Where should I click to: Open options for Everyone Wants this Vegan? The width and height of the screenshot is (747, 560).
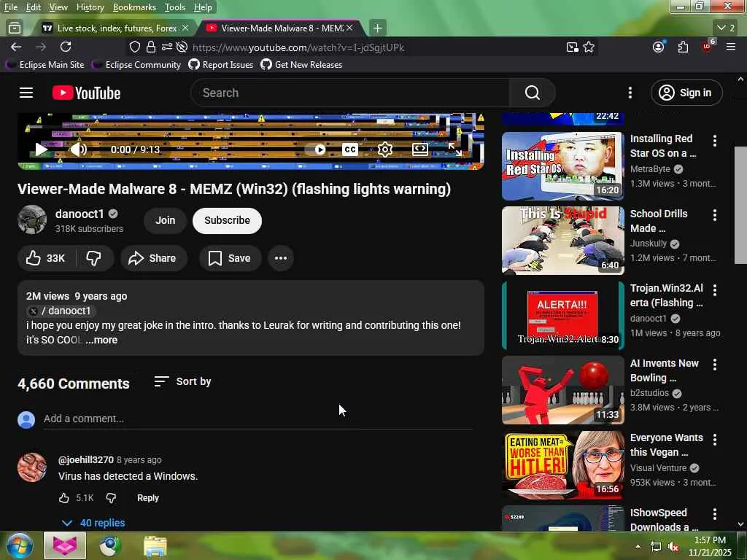point(715,439)
